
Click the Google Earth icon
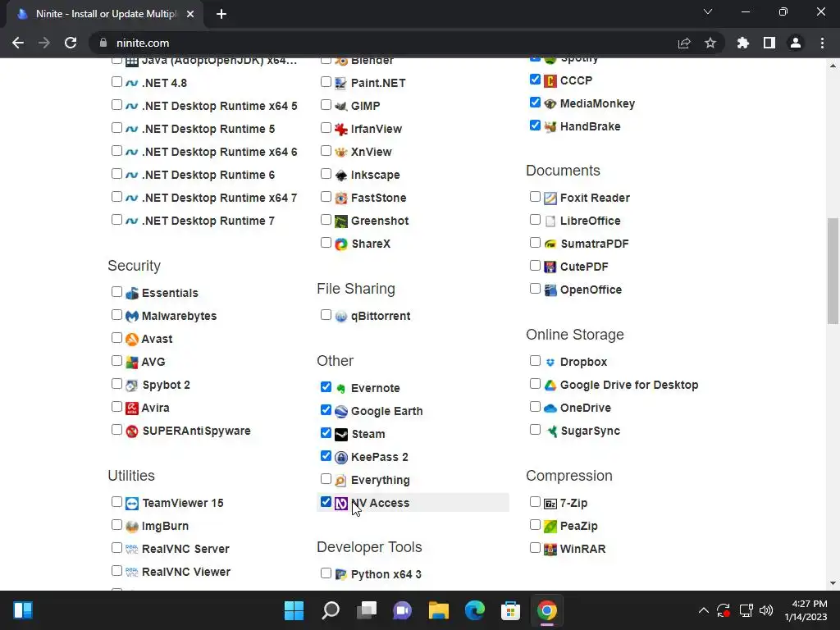(x=340, y=412)
